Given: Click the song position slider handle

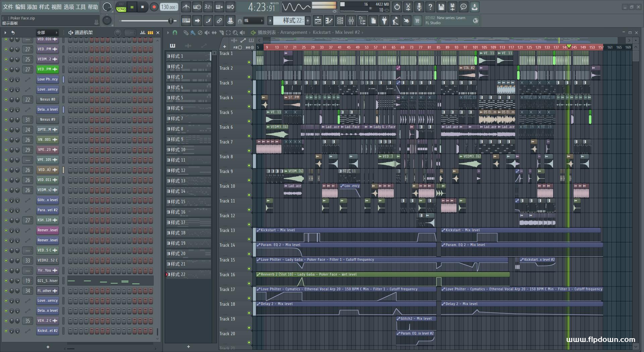Looking at the screenshot, I should click(171, 21).
